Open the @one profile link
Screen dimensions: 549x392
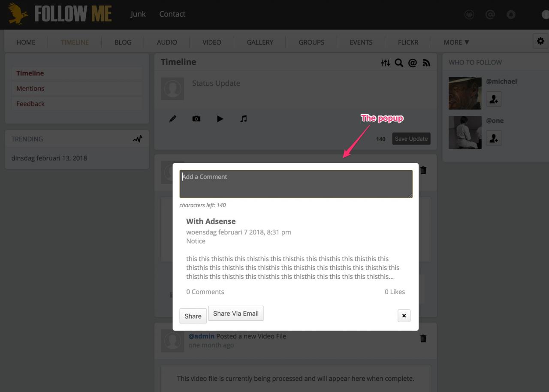pos(495,121)
